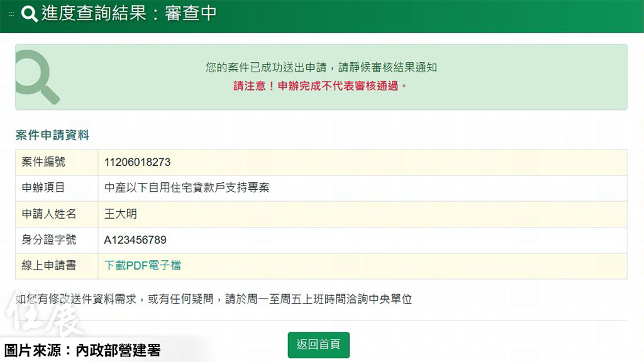The width and height of the screenshot is (644, 362).
Task: Click the 案件申請資料 section heading
Action: click(52, 135)
